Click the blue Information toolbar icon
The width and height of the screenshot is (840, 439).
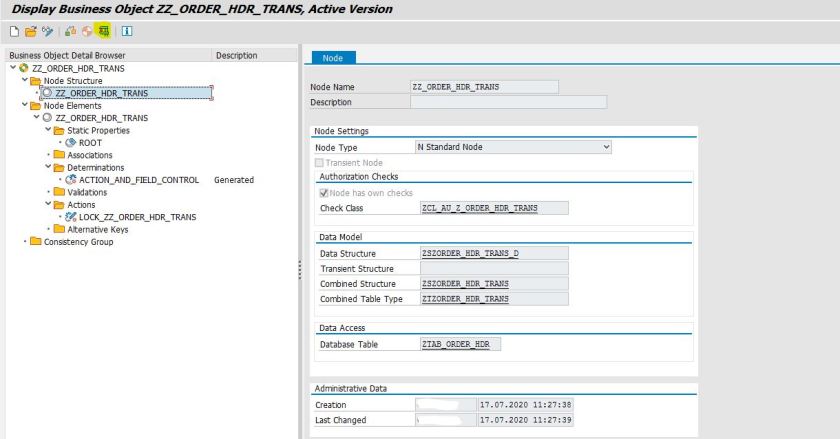coord(127,31)
